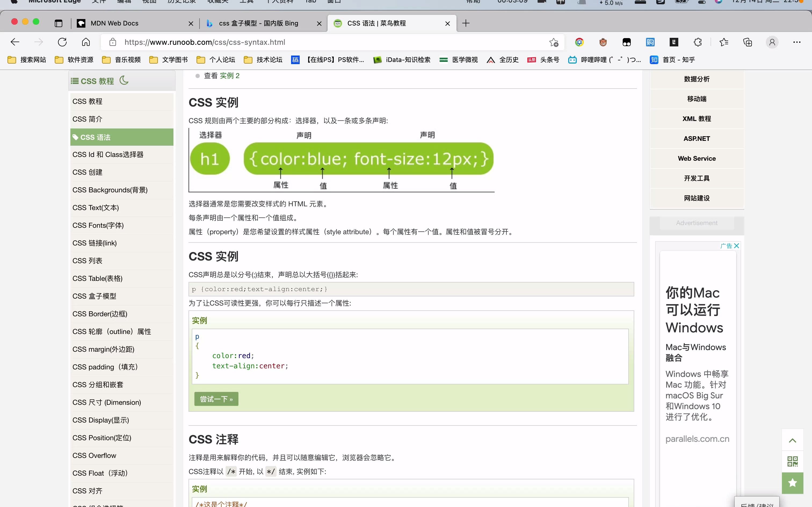The width and height of the screenshot is (812, 507).
Task: Expand CSS Float section in sidebar
Action: click(x=99, y=473)
